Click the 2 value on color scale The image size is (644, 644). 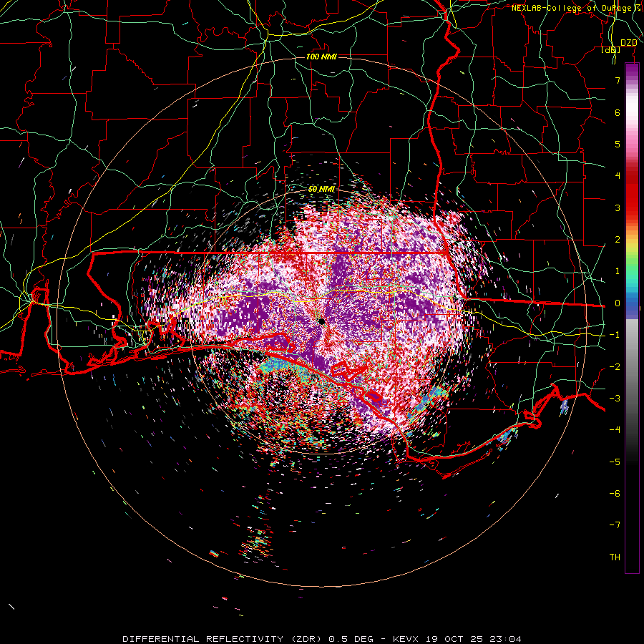(x=618, y=240)
